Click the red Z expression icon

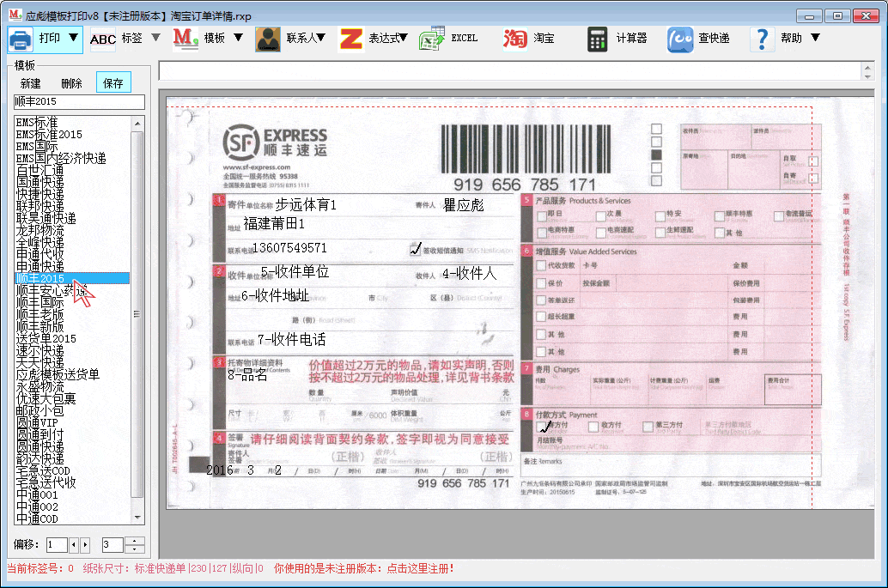tap(350, 39)
